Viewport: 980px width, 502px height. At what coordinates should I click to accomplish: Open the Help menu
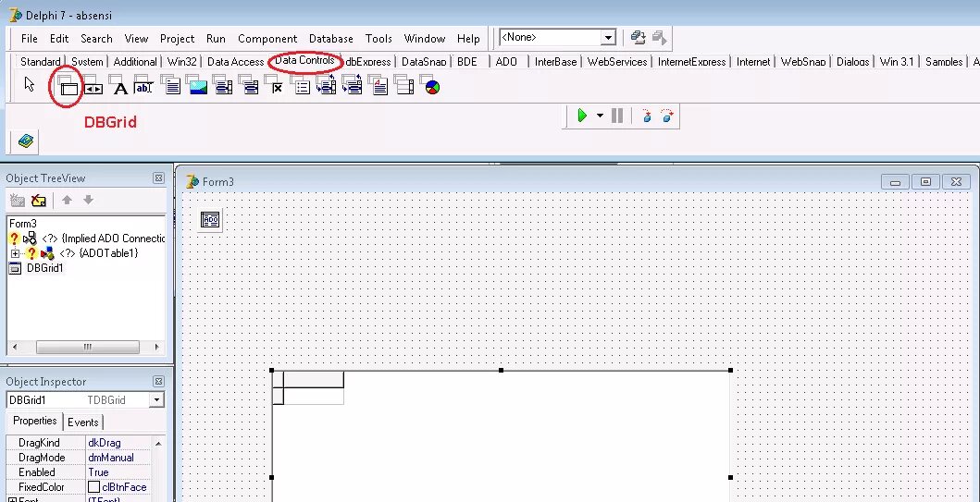tap(468, 39)
